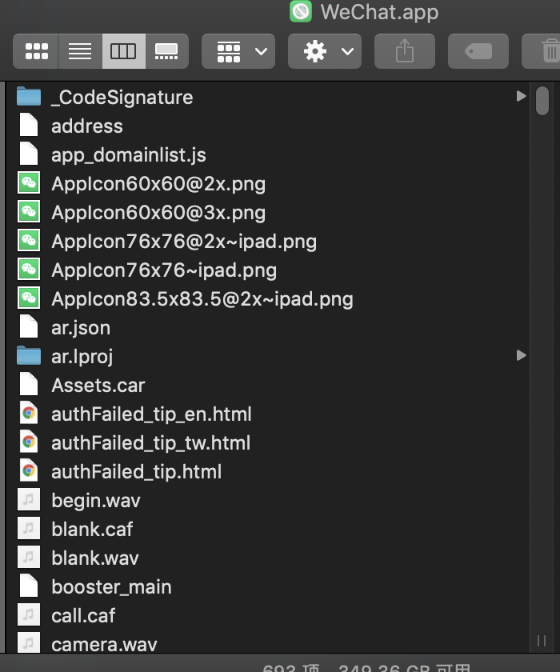Select the AppIcon83.5x83.5@2x~ipad.png file icon
This screenshot has width=560, height=672.
[29, 298]
